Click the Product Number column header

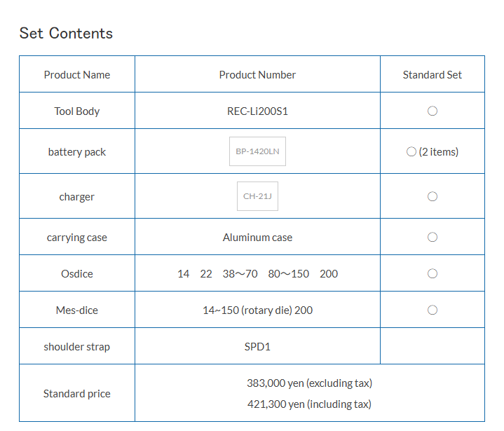click(x=257, y=74)
